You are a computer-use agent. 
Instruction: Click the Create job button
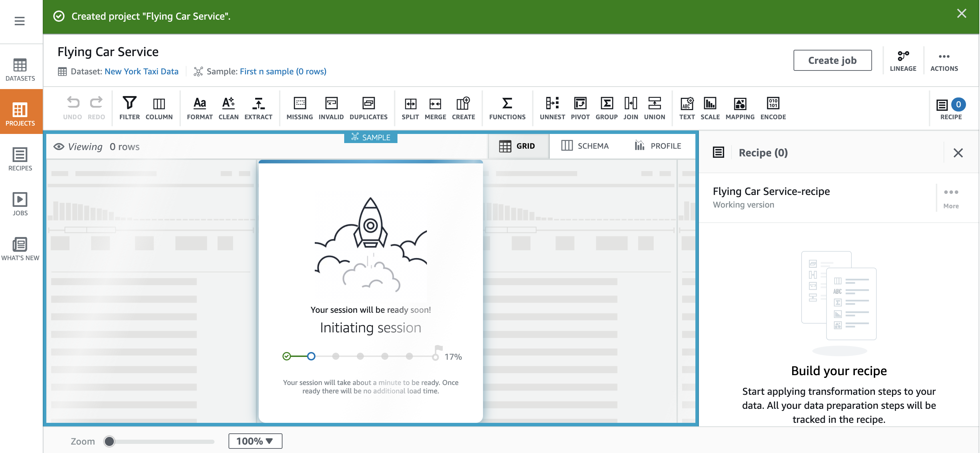[x=832, y=60]
